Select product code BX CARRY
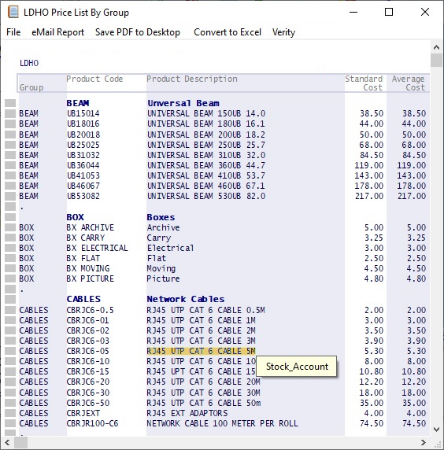This screenshot has width=444, height=450. [x=85, y=238]
